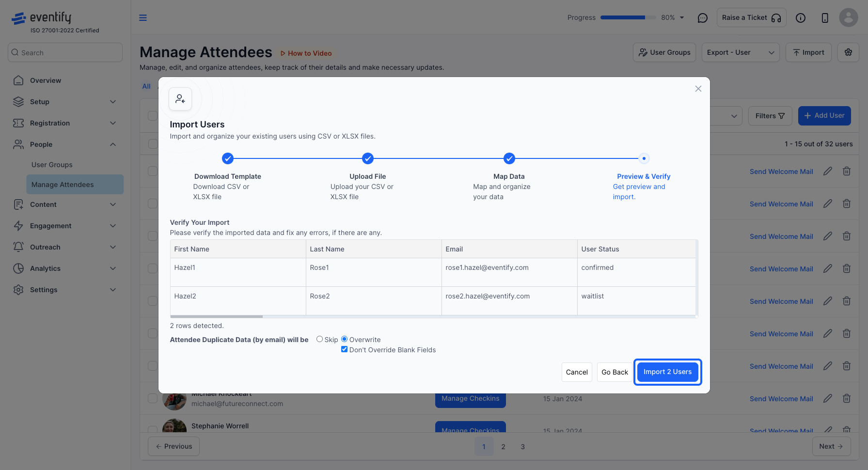Image resolution: width=868 pixels, height=470 pixels.
Task: Click the Go Back button
Action: click(615, 372)
